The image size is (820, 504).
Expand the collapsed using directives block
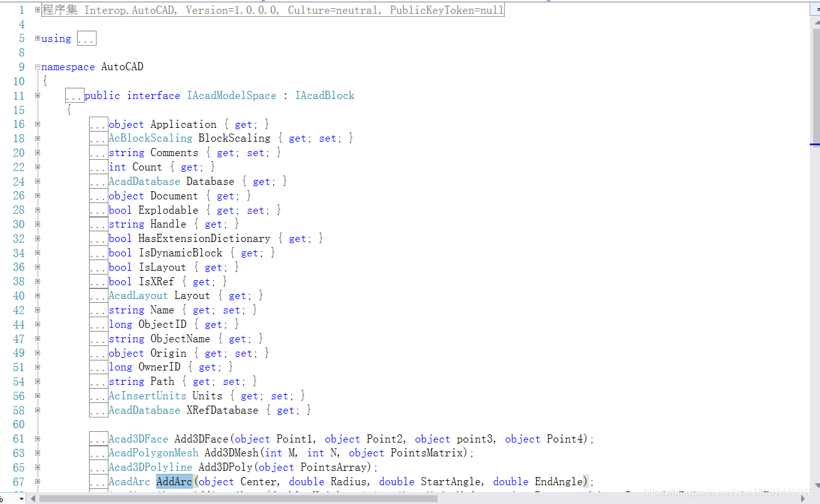(x=38, y=38)
